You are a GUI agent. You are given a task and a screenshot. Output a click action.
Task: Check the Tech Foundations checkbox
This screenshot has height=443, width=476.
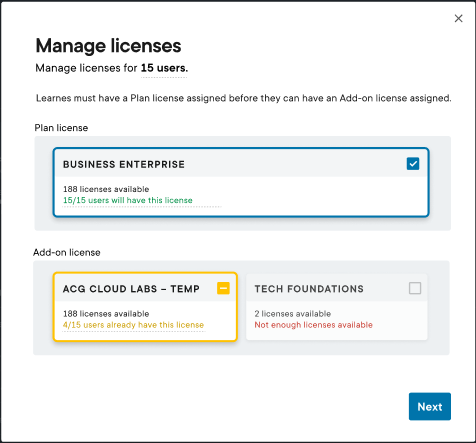coord(415,288)
